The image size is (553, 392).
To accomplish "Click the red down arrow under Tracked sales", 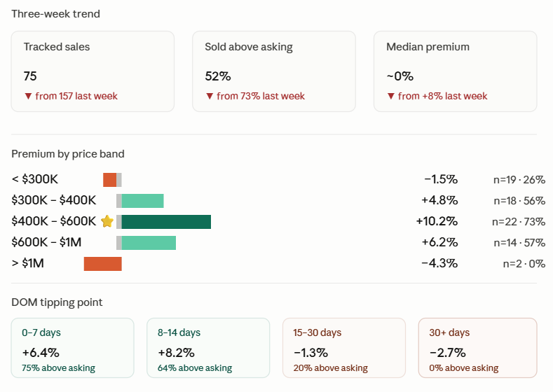I will pyautogui.click(x=28, y=96).
